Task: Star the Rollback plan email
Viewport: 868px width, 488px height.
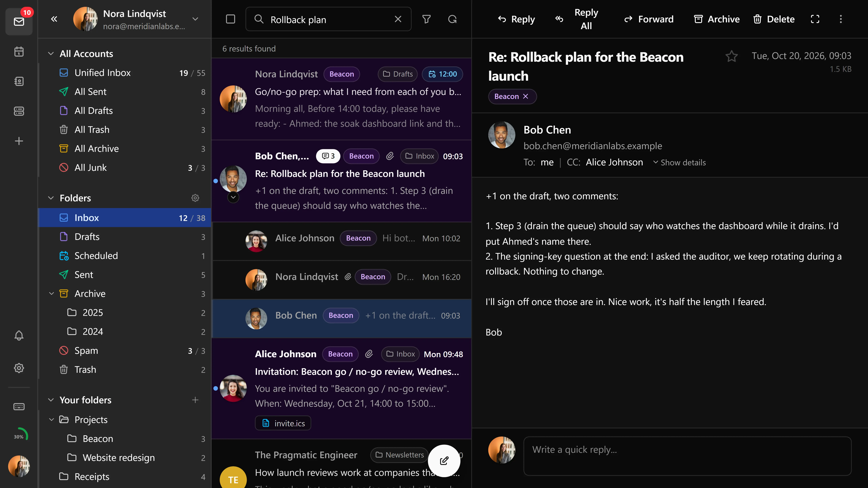Action: pyautogui.click(x=732, y=56)
